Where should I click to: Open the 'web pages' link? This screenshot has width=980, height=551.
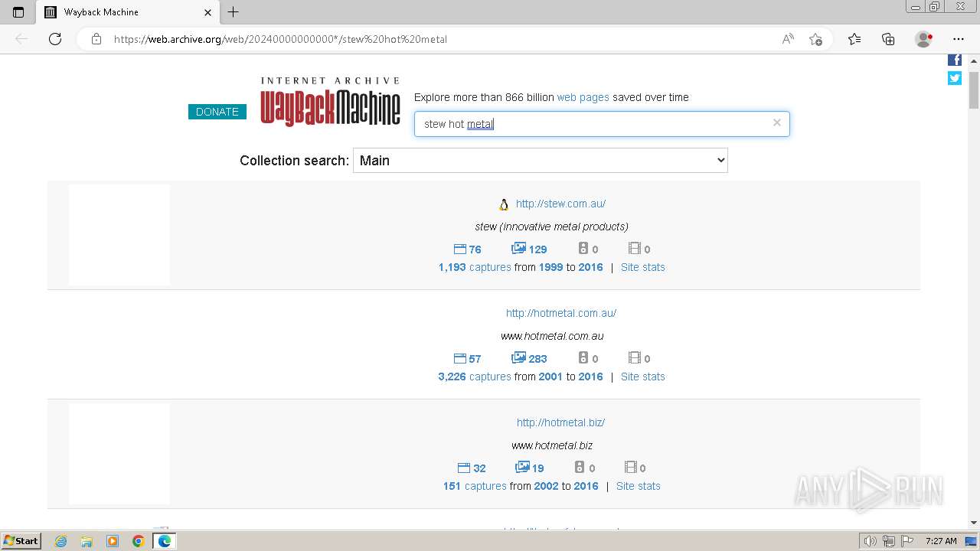click(583, 97)
